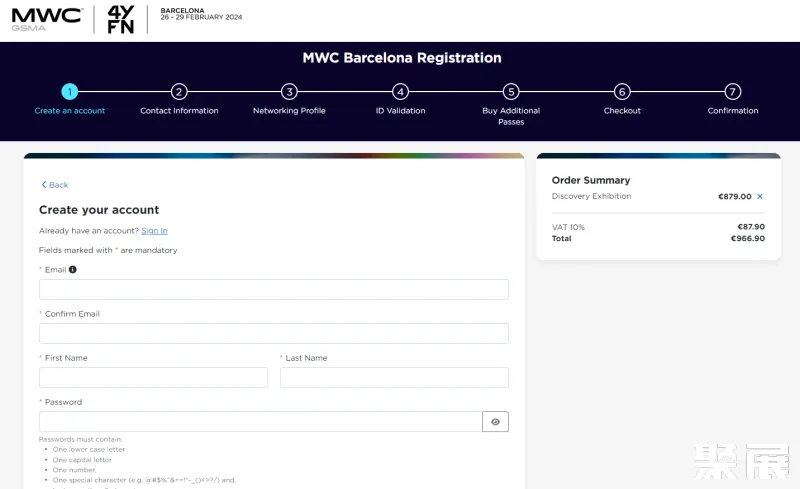Open the Sign In link
Image resolution: width=800 pixels, height=489 pixels.
(154, 231)
